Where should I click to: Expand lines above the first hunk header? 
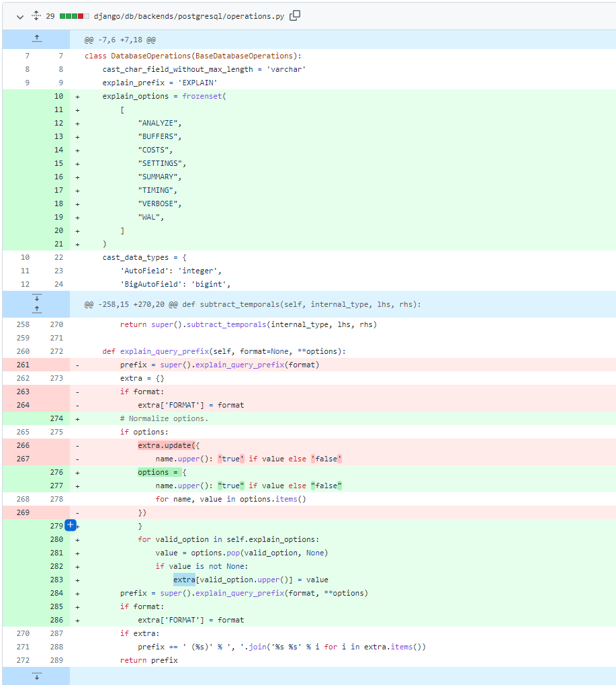[x=36, y=39]
